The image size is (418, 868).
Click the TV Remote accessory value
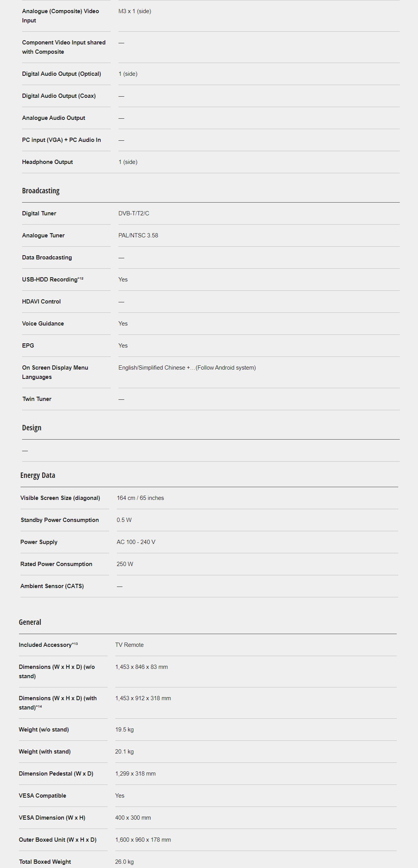tap(129, 645)
